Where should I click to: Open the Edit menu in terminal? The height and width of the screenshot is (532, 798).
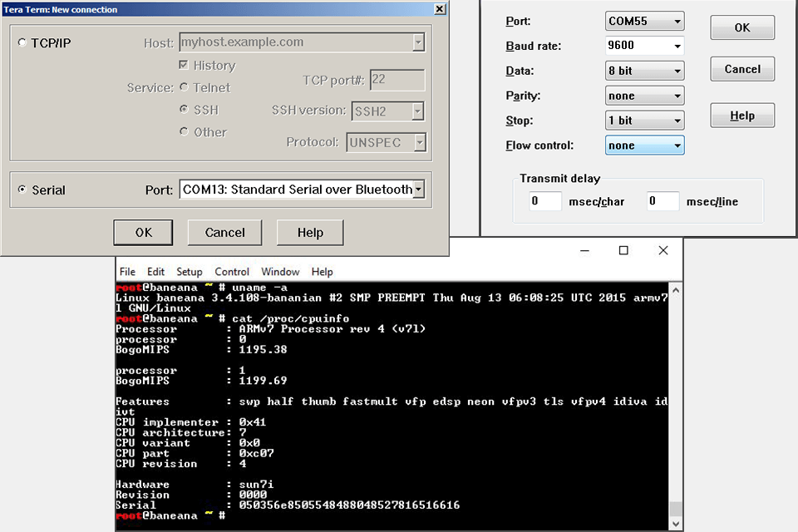click(155, 272)
